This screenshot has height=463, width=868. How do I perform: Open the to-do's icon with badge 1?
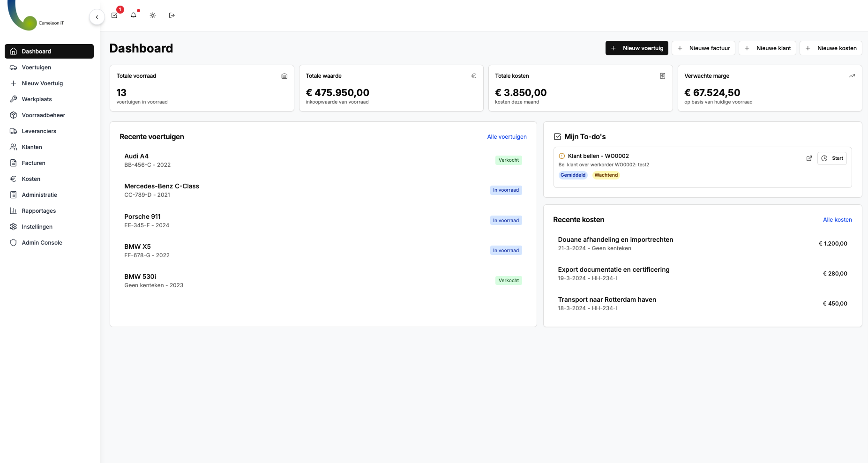[114, 15]
